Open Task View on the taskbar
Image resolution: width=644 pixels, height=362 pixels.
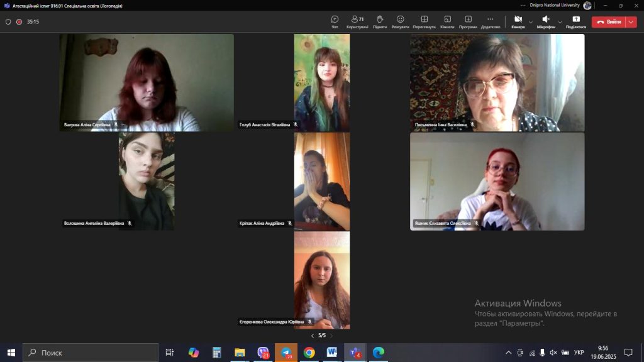coord(170,353)
